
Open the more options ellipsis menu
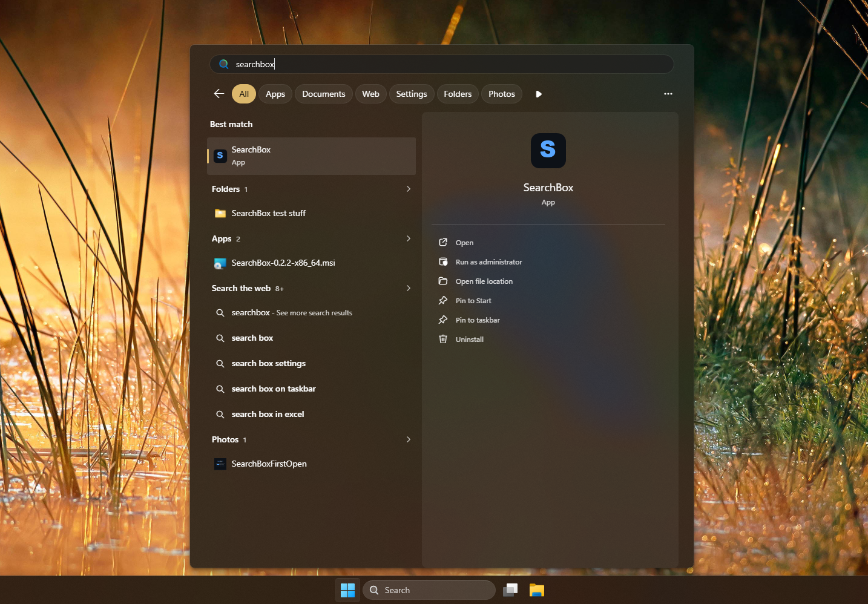[668, 94]
